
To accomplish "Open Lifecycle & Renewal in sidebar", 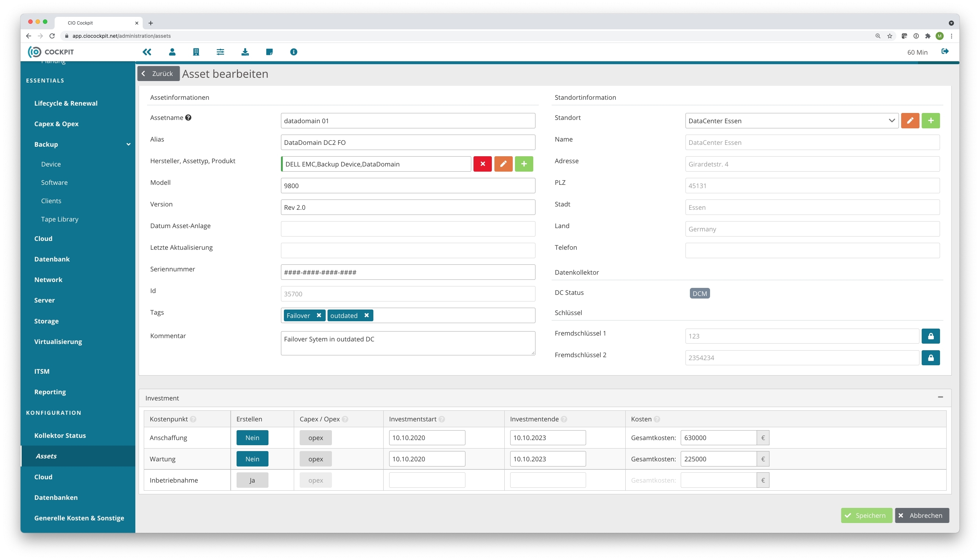I will click(x=66, y=103).
